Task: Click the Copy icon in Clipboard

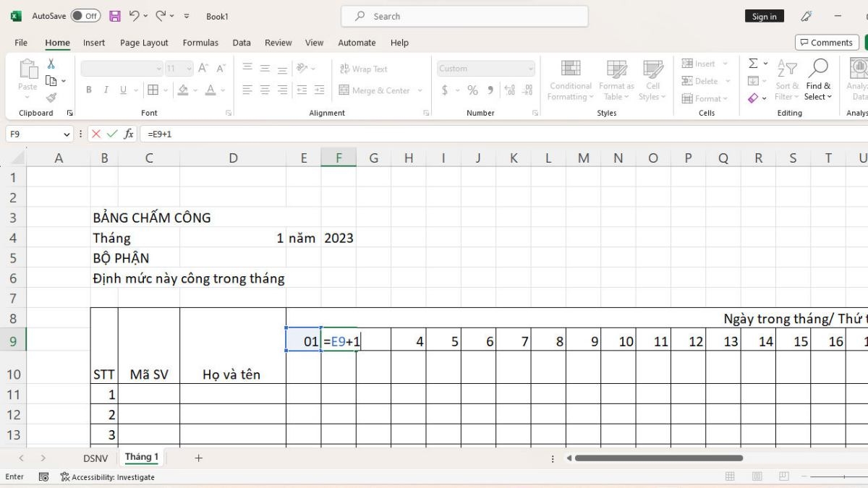Action: (51, 81)
